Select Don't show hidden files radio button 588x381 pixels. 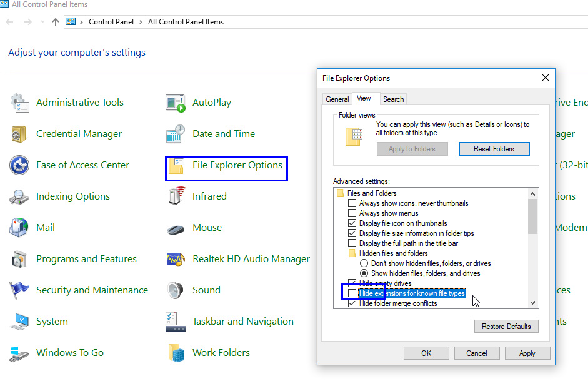click(364, 263)
